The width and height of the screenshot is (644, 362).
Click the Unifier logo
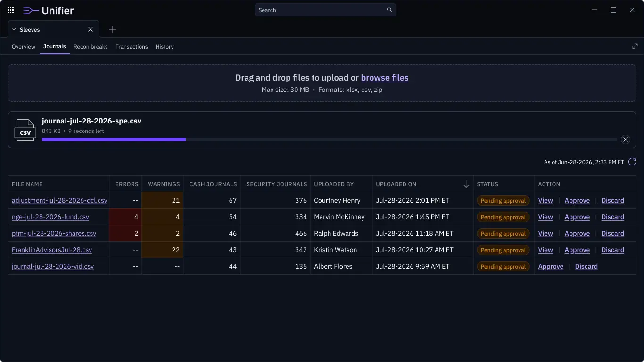tap(49, 10)
